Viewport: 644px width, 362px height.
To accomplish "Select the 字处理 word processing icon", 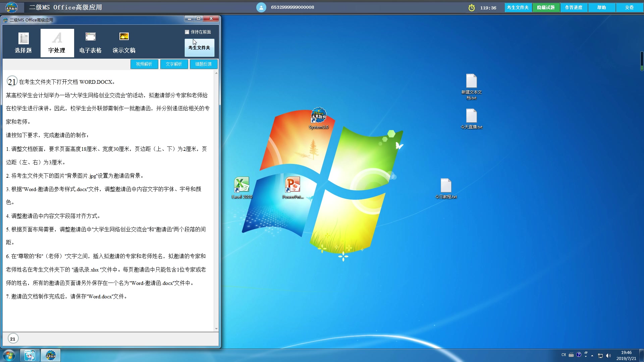I will (57, 43).
